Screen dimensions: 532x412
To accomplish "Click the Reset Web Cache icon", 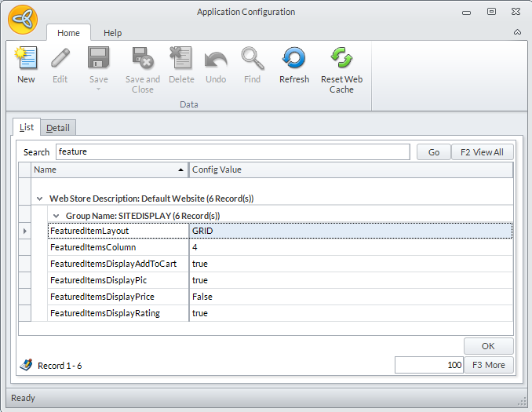I will pos(341,60).
